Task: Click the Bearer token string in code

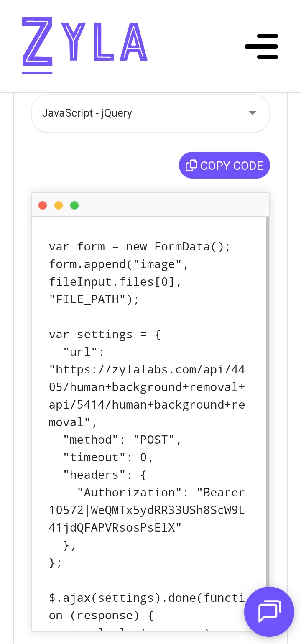Action: point(147,511)
